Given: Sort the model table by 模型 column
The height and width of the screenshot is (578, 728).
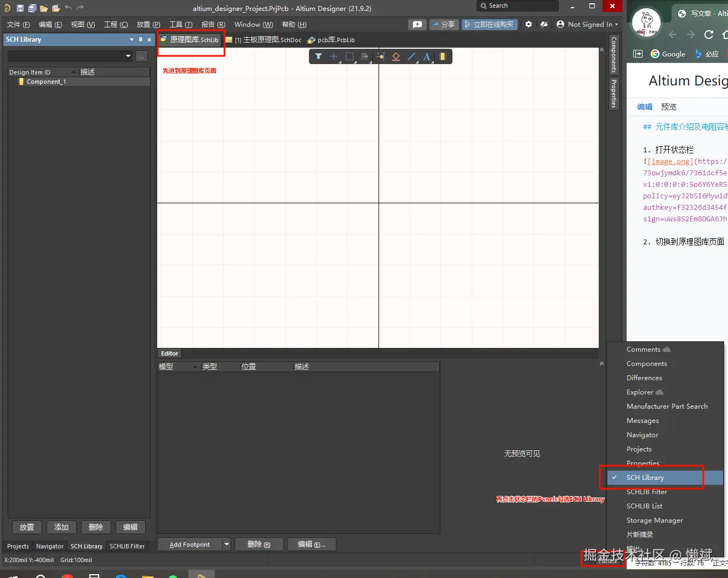Looking at the screenshot, I should point(179,367).
